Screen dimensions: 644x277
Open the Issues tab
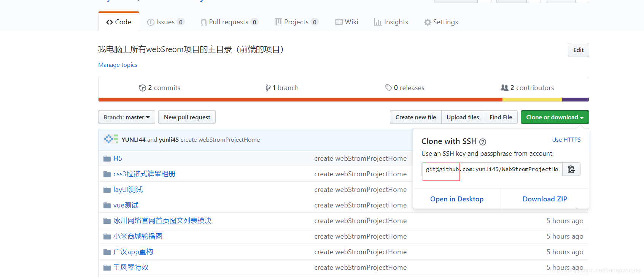pos(166,22)
